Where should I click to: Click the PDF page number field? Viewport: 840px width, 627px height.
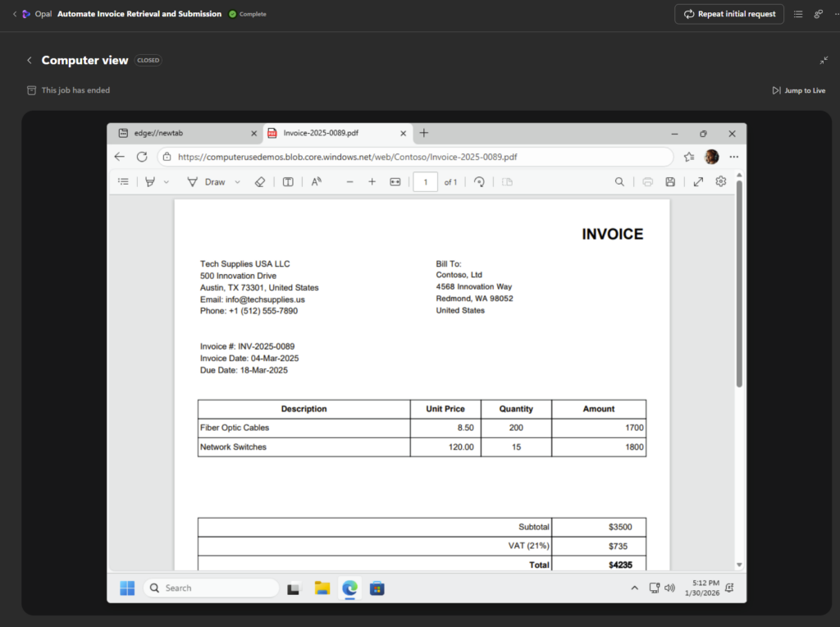425,182
